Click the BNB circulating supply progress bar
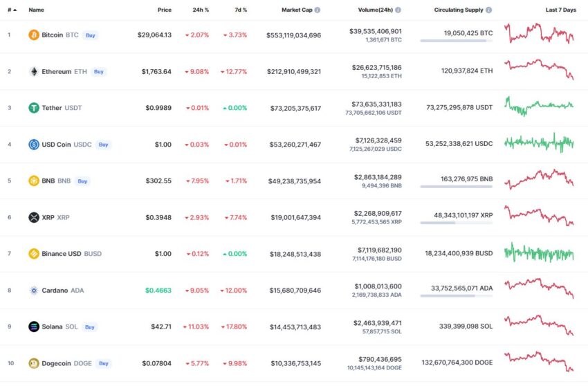 [456, 187]
